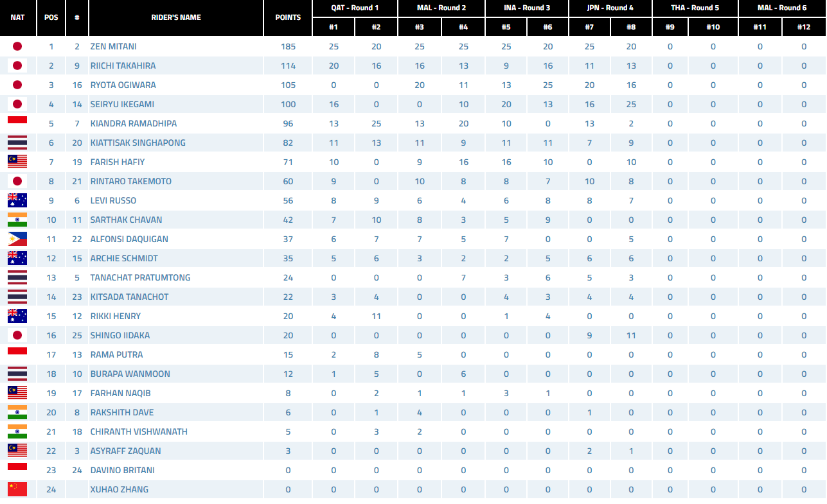Image resolution: width=827 pixels, height=504 pixels.
Task: Click Ryota Ogiwara's 105 points total
Action: (288, 85)
